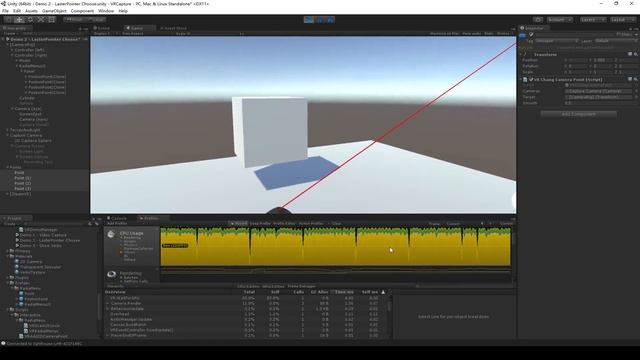Open the Free Aspect dropdown
Screen dimensions: 640x360
[137, 33]
